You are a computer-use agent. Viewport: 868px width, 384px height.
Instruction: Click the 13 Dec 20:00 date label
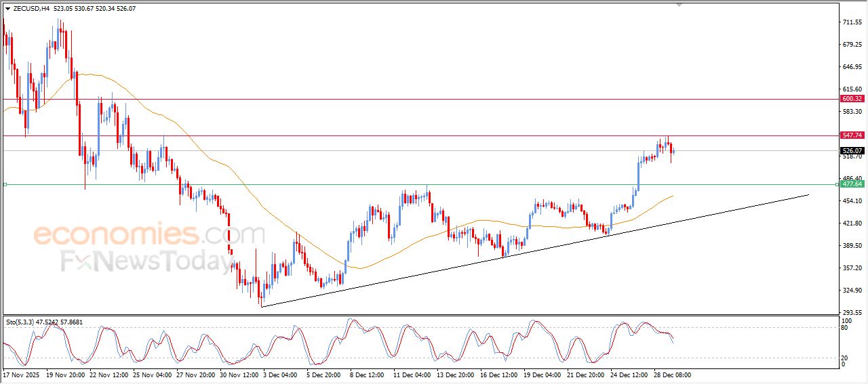(x=456, y=375)
